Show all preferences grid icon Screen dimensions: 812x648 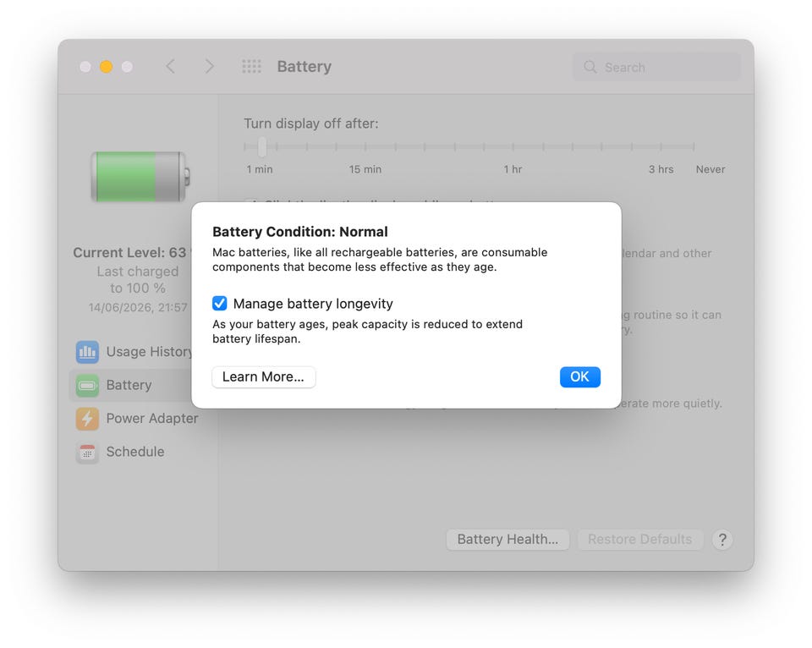(252, 66)
